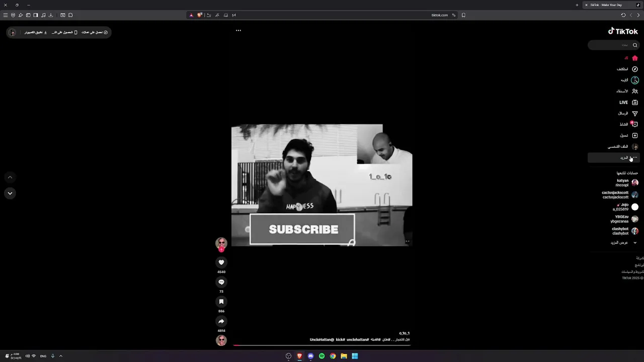Click the playing video frame
The height and width of the screenshot is (362, 644).
321,185
